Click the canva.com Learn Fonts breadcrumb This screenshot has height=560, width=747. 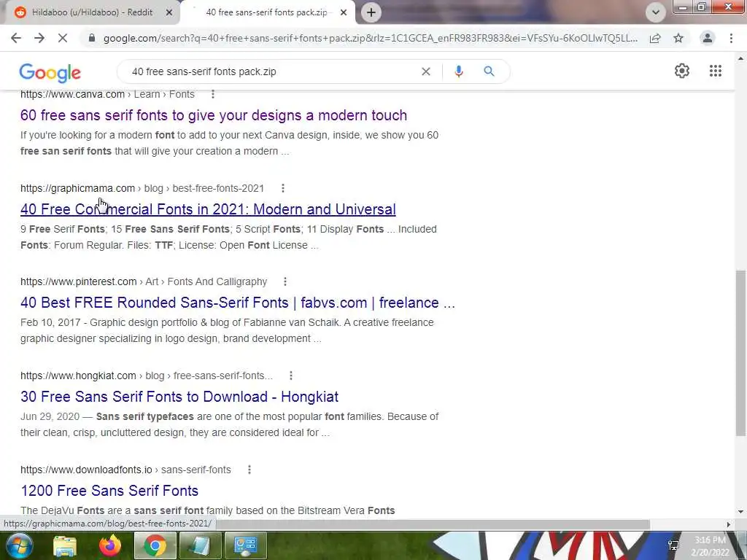[x=108, y=94]
